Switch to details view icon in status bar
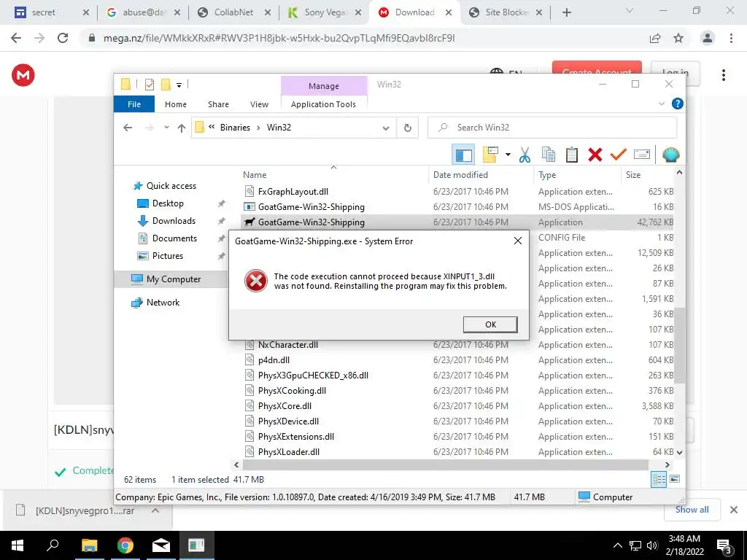This screenshot has height=560, width=747. (x=659, y=479)
